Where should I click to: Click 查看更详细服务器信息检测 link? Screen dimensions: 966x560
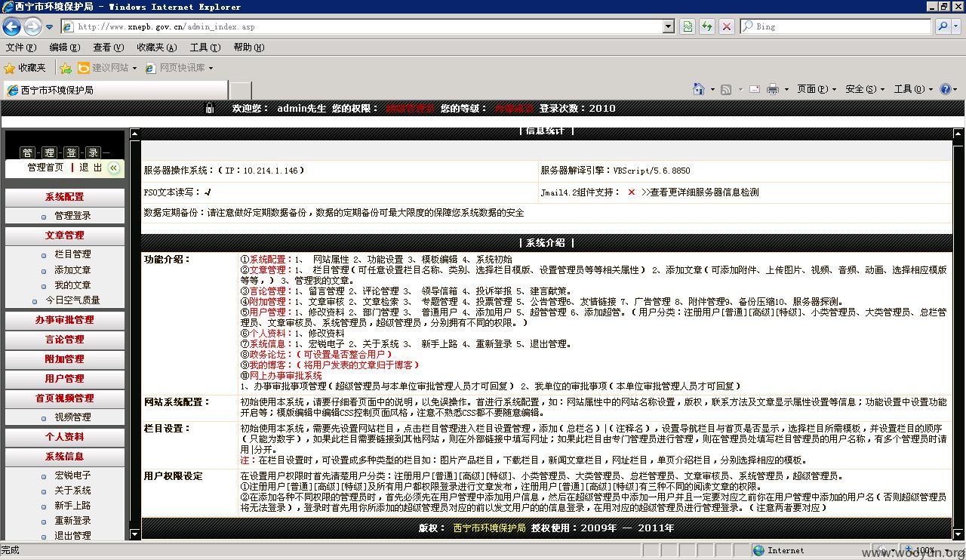pos(700,192)
